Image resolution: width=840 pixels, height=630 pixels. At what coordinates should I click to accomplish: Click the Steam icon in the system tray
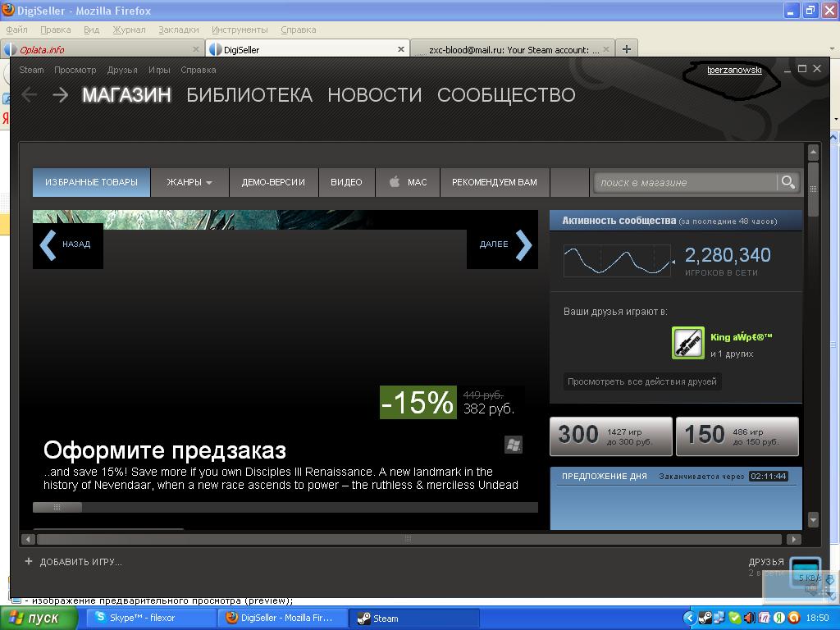[705, 618]
